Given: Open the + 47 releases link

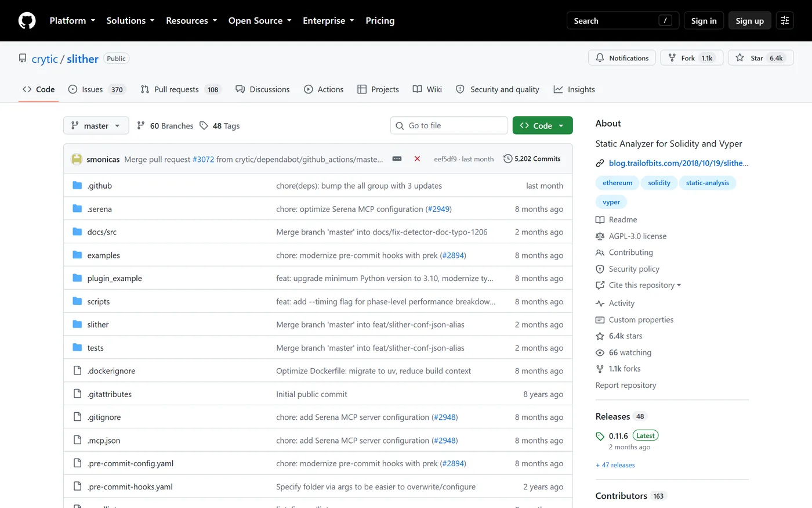Looking at the screenshot, I should pyautogui.click(x=615, y=465).
